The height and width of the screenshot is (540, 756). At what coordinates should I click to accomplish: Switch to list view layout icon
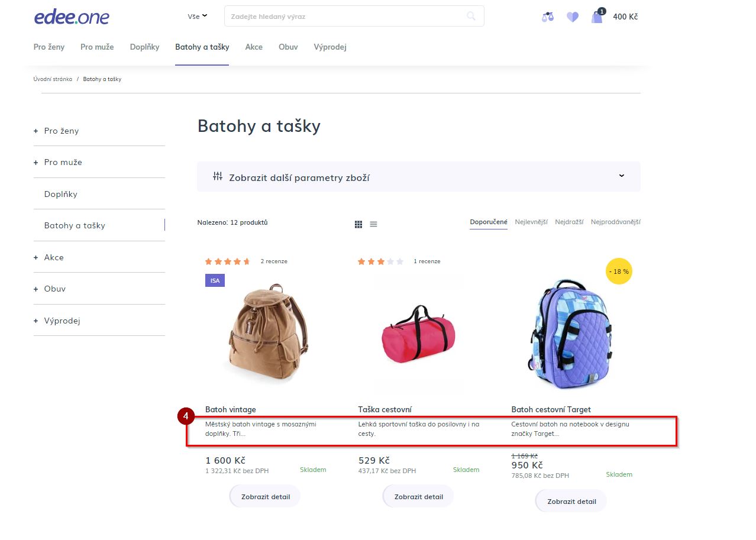click(x=374, y=224)
